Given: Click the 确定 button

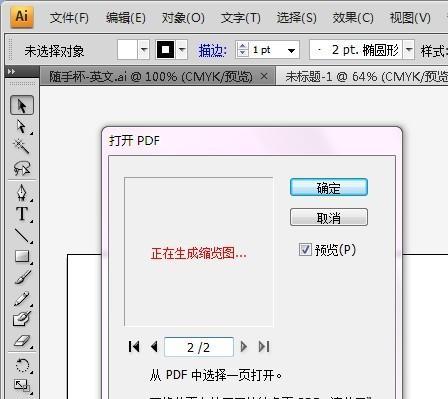Looking at the screenshot, I should point(329,188).
